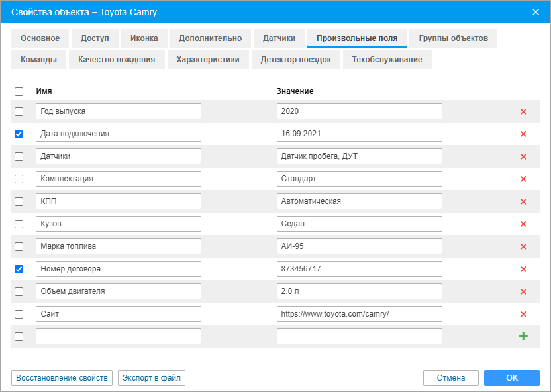551x392 pixels.
Task: Check the Год выпуска row checkbox
Action: pos(19,111)
